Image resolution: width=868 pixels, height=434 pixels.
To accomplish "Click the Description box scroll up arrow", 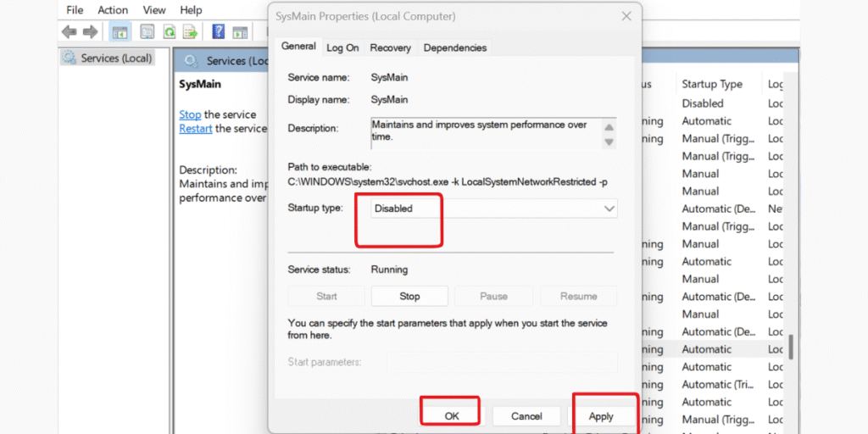I will pyautogui.click(x=609, y=127).
